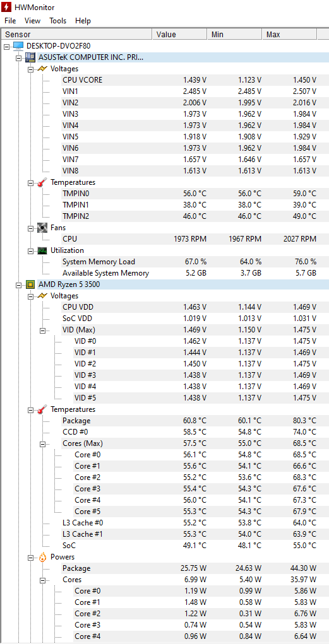Image resolution: width=329 pixels, height=644 pixels.
Task: Open the View menu
Action: point(32,21)
